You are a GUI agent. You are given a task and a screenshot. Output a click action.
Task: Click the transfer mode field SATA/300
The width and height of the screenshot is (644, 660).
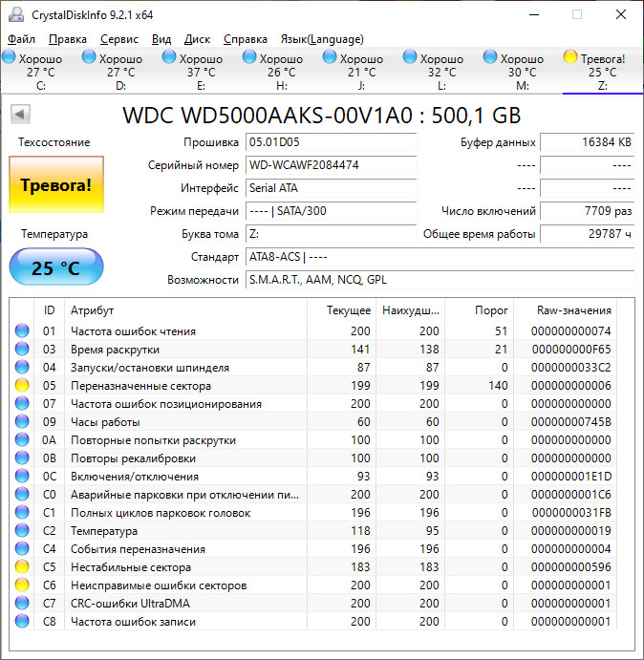click(x=331, y=211)
